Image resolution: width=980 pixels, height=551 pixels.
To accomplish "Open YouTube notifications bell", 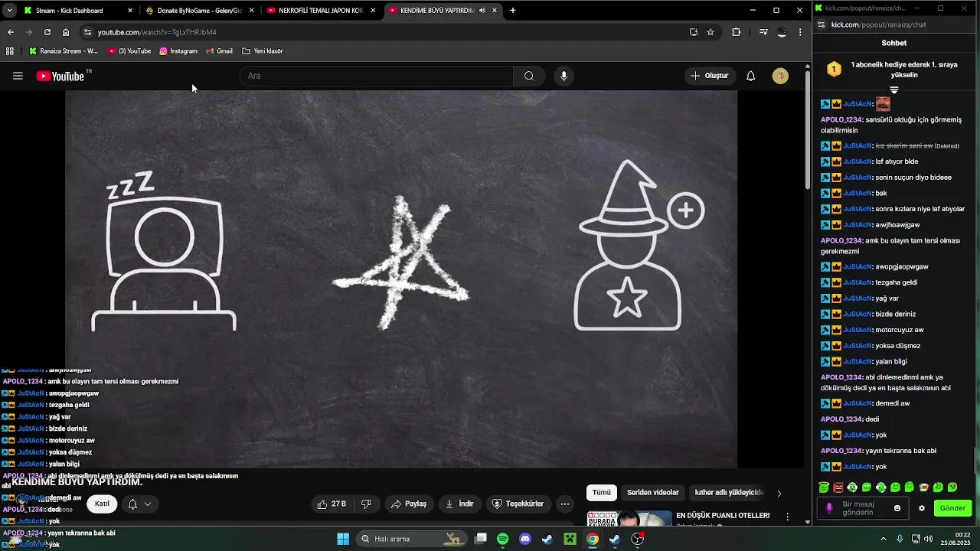I will pyautogui.click(x=751, y=76).
